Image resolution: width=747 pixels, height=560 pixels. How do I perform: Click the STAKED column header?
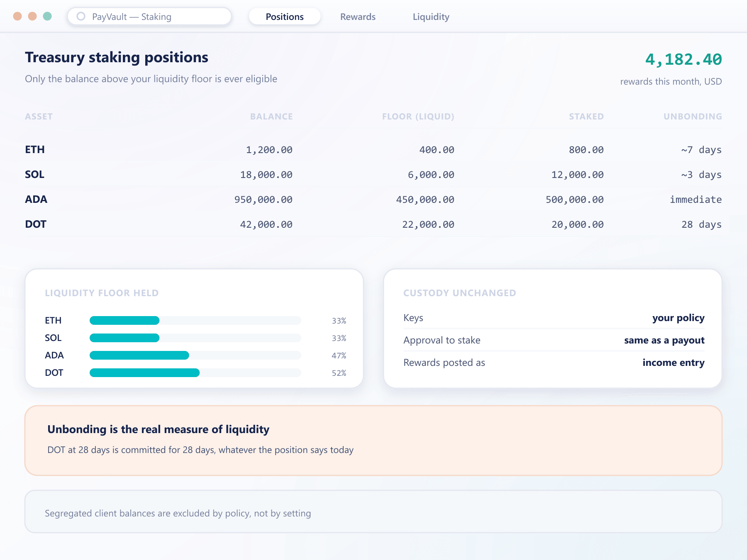586,117
